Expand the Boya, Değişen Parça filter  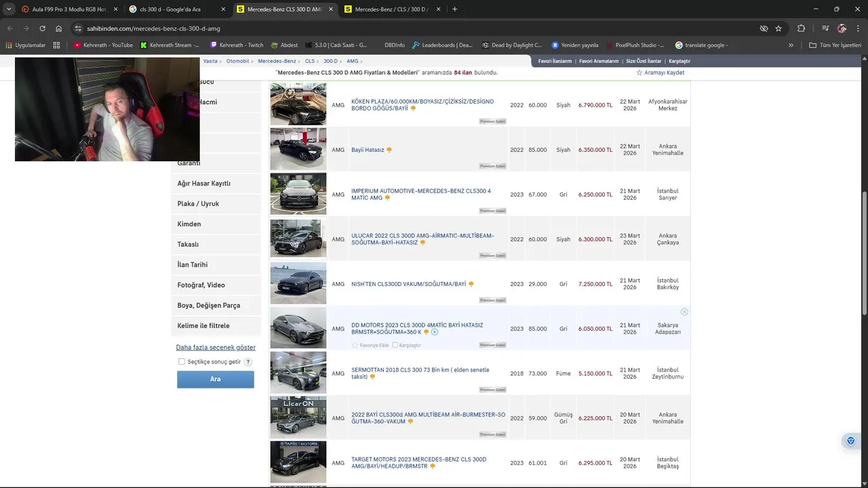pos(216,306)
